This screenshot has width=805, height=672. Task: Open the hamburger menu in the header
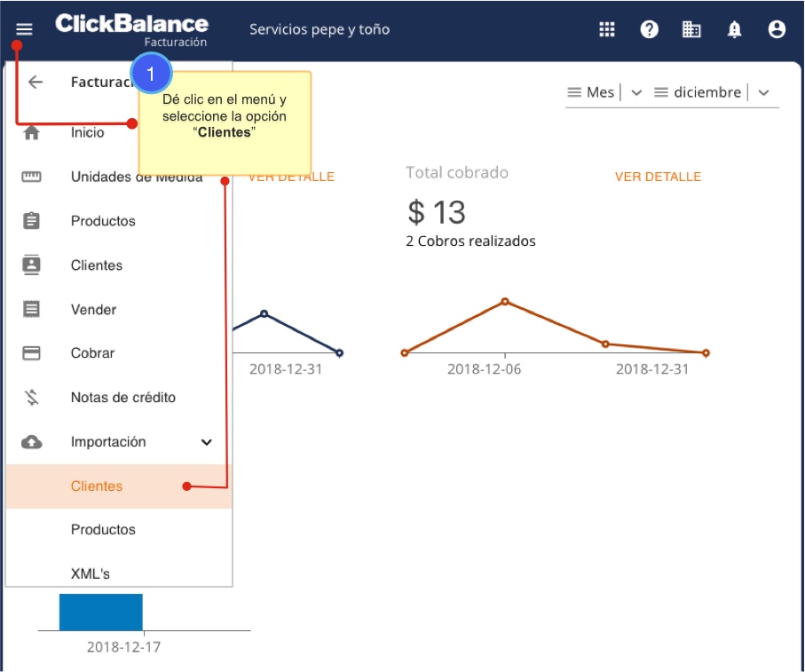pos(24,29)
